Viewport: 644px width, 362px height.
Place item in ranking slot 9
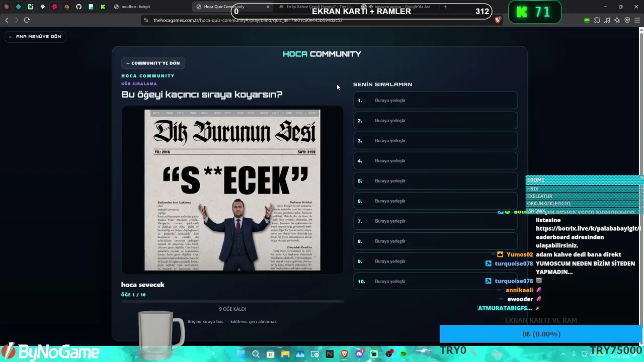point(436,261)
